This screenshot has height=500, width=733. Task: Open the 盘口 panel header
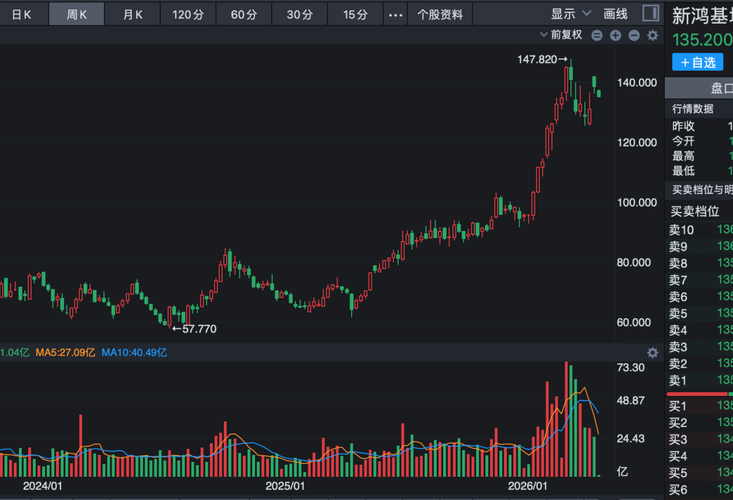point(700,88)
